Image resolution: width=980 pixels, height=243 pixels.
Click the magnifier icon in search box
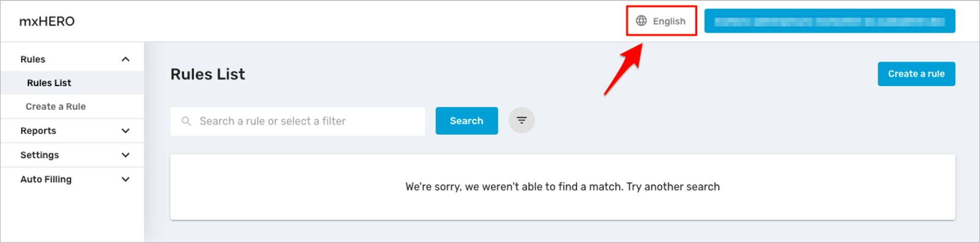186,121
